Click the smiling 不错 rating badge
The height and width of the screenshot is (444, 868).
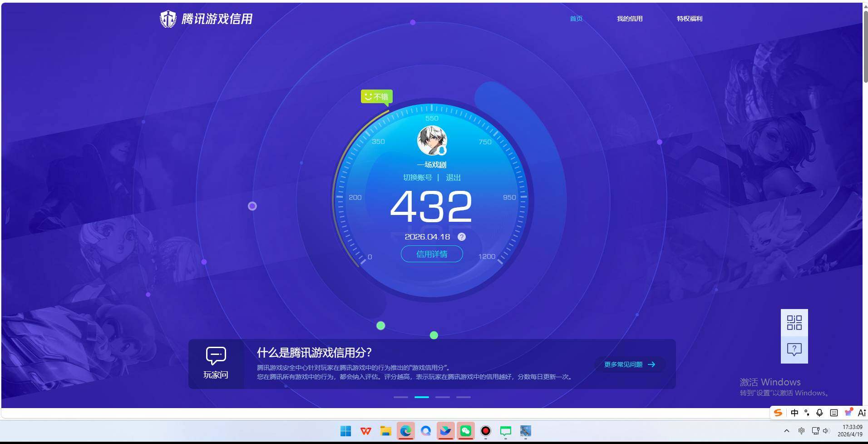376,96
